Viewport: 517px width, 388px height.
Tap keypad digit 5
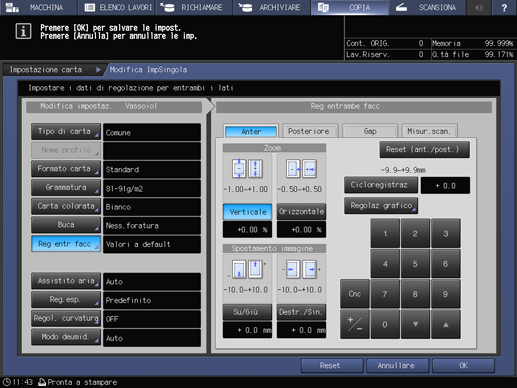click(415, 264)
